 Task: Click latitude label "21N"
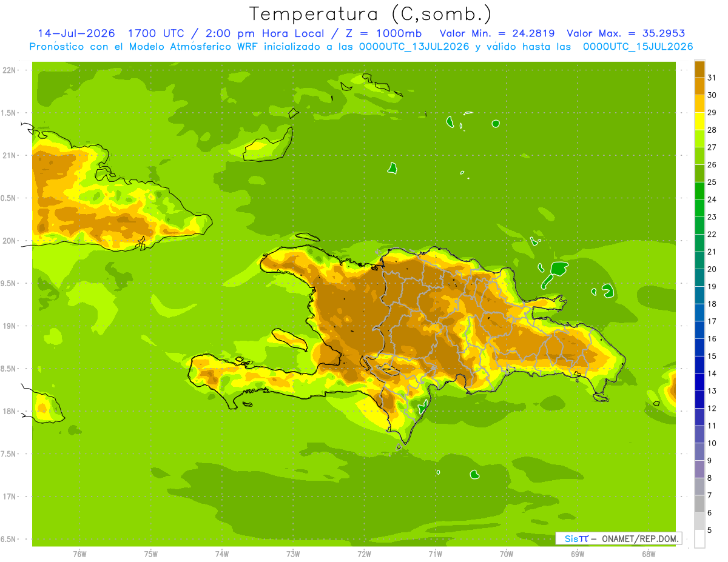[10, 156]
